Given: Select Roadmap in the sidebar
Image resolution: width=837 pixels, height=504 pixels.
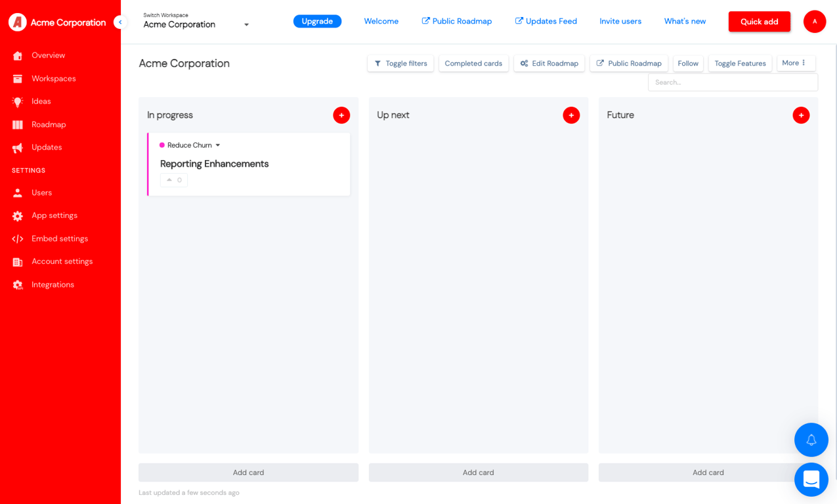Looking at the screenshot, I should click(x=49, y=124).
